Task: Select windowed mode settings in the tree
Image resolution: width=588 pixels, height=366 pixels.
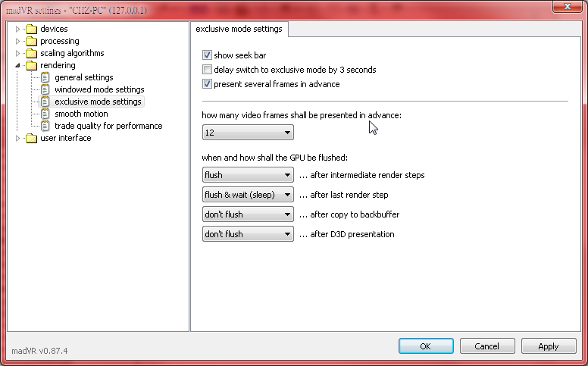Action: coord(99,89)
